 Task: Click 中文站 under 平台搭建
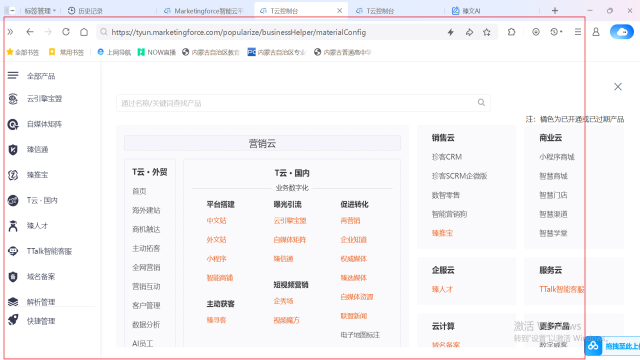click(216, 221)
